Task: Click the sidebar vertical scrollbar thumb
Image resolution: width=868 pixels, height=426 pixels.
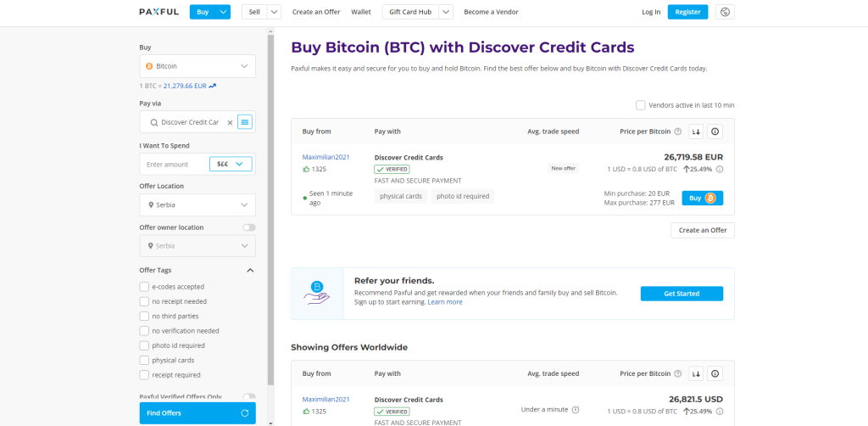Action: click(x=270, y=210)
